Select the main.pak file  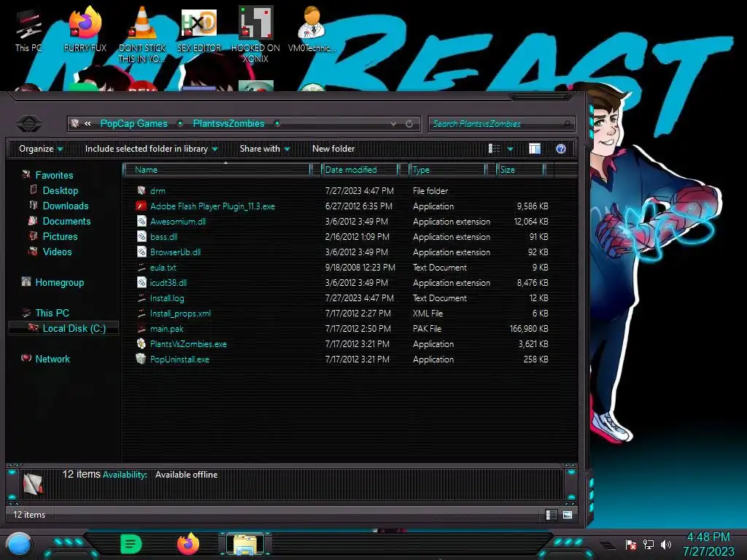click(x=166, y=329)
